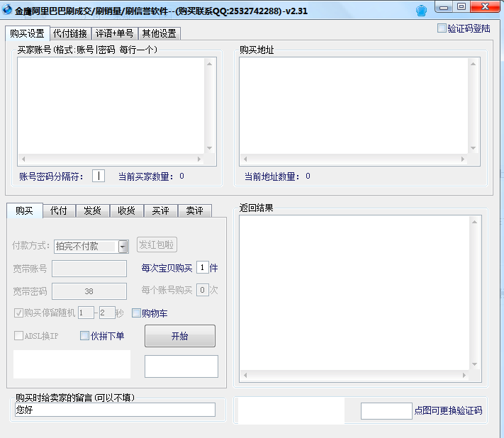Click the blue shirt skin icon in title bar
The width and height of the screenshot is (504, 438).
pyautogui.click(x=421, y=11)
